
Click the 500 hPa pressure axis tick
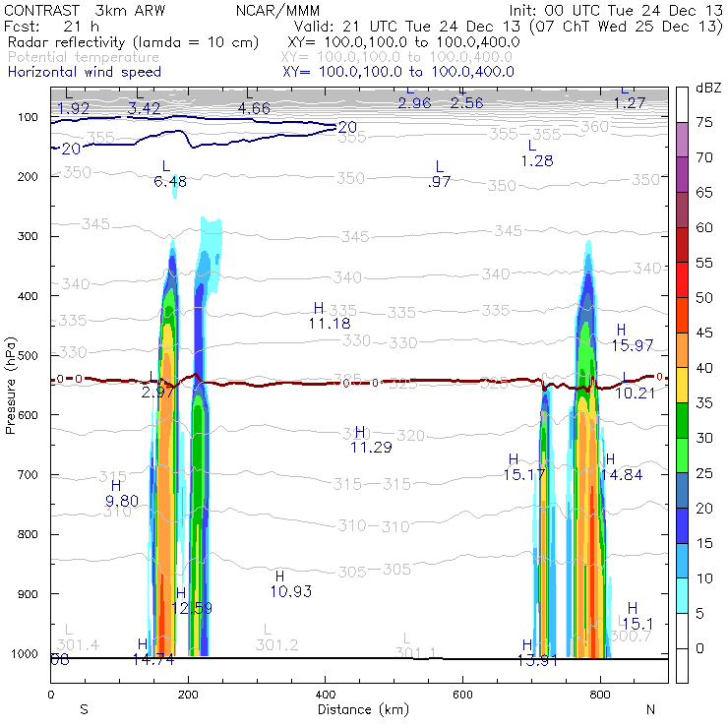(28, 355)
